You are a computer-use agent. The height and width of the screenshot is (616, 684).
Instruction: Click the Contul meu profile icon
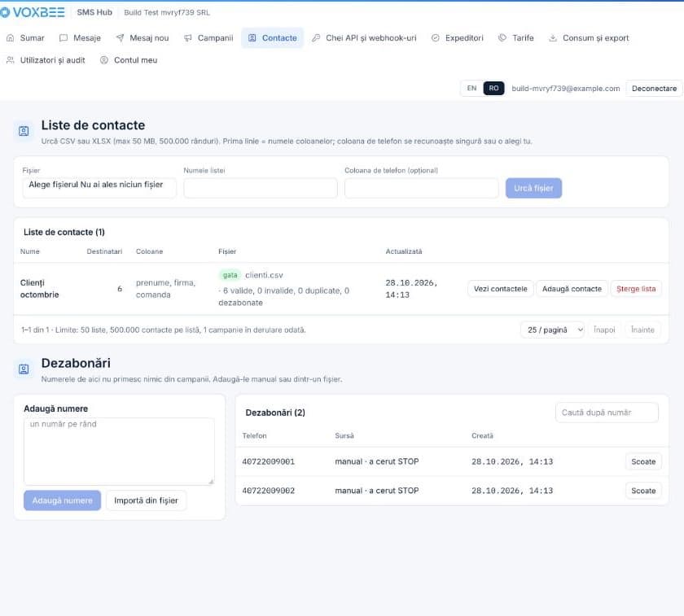pyautogui.click(x=104, y=60)
